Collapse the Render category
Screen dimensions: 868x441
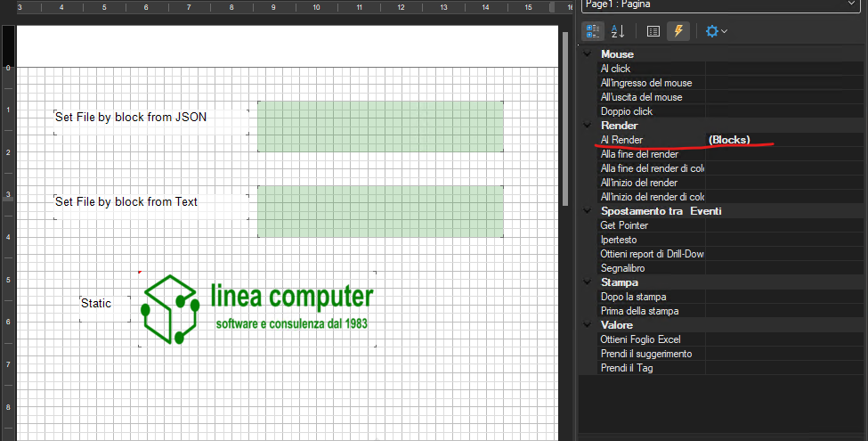click(x=588, y=126)
